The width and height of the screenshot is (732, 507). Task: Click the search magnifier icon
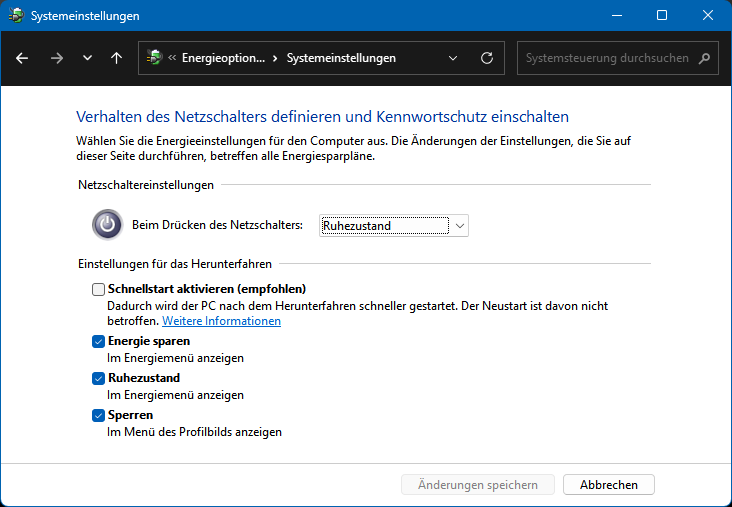pos(704,58)
